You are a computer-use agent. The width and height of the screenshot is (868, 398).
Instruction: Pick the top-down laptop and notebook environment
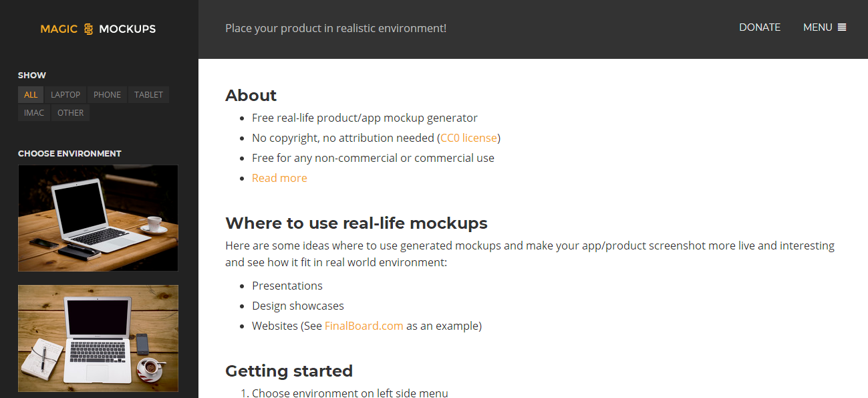point(98,338)
